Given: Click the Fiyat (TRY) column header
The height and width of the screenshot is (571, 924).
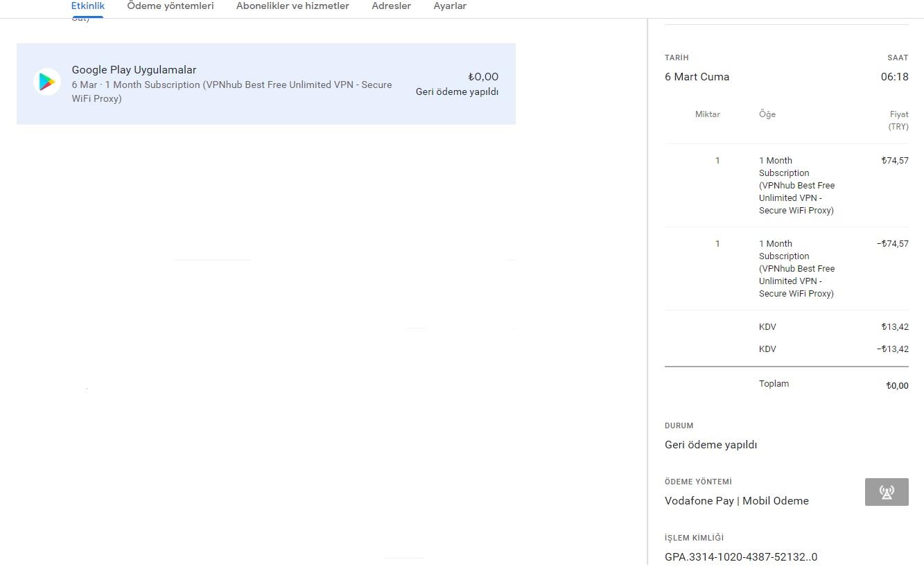Looking at the screenshot, I should coord(898,121).
